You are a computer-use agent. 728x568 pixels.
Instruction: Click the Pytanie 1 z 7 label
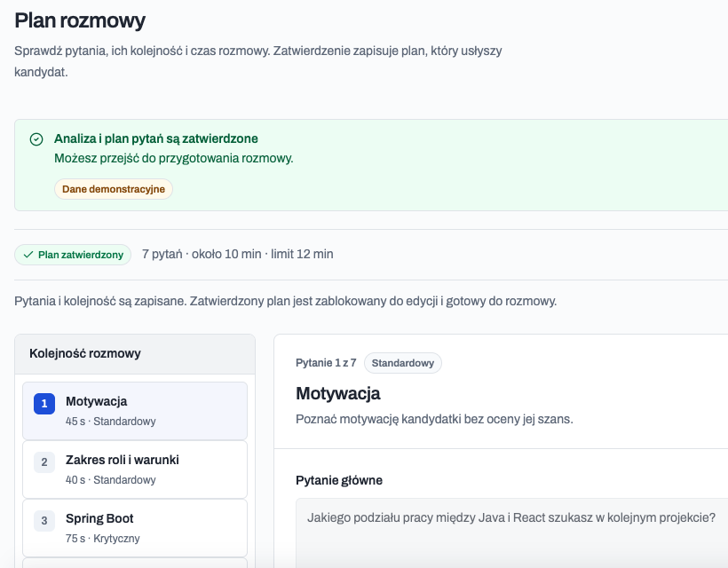[326, 363]
